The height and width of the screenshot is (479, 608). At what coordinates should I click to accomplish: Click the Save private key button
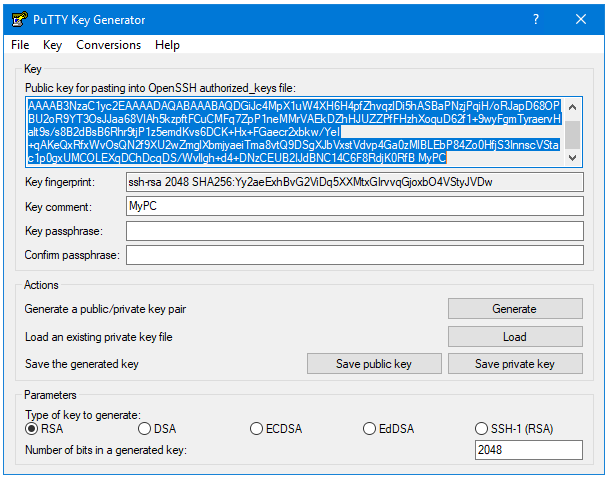[x=514, y=364]
